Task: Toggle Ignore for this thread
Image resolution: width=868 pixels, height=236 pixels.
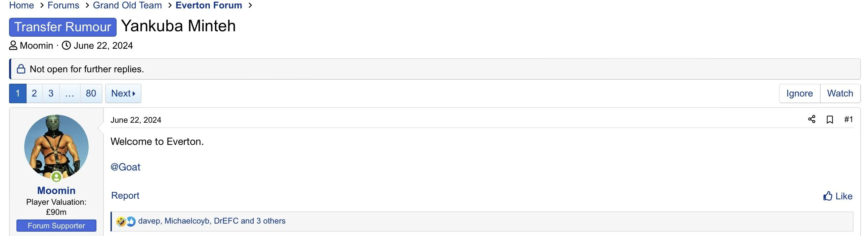Action: point(799,93)
